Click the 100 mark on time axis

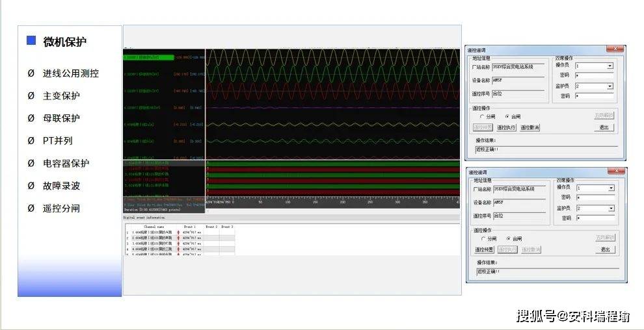[288, 202]
